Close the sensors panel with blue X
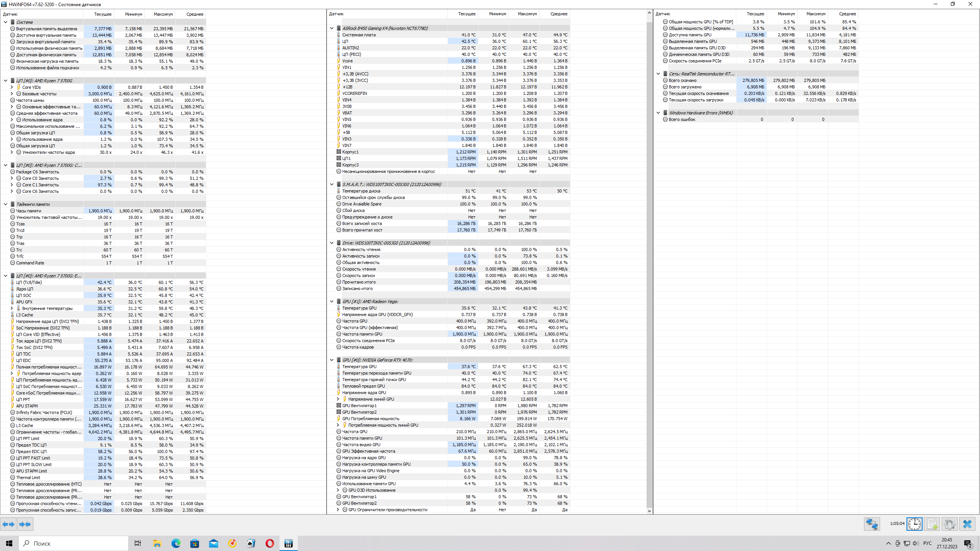This screenshot has height=551, width=980. click(967, 524)
